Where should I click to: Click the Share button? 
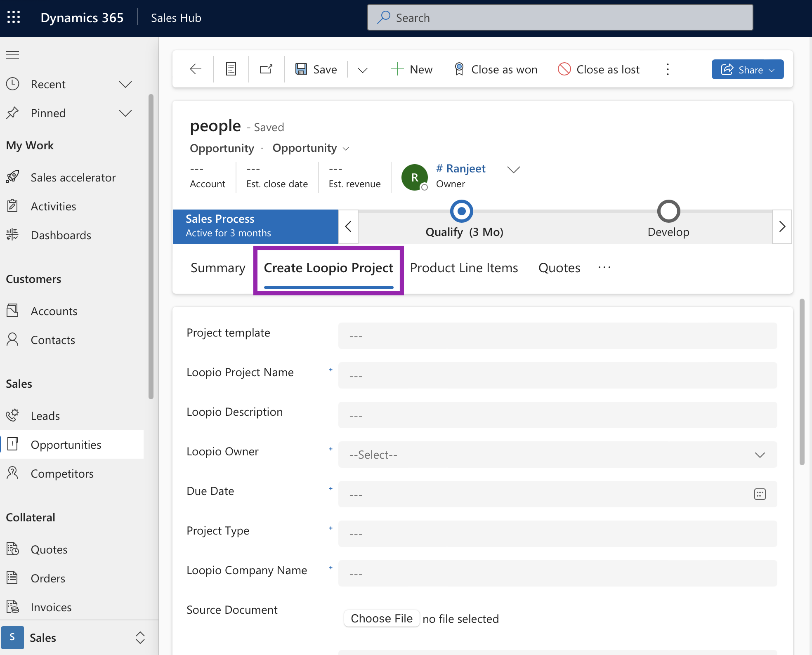click(747, 69)
